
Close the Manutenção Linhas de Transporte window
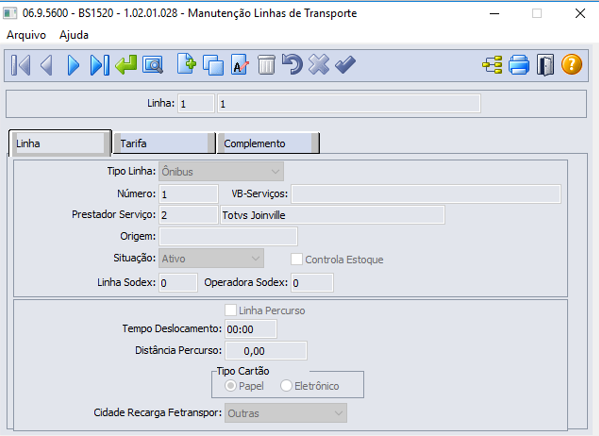[x=580, y=14]
